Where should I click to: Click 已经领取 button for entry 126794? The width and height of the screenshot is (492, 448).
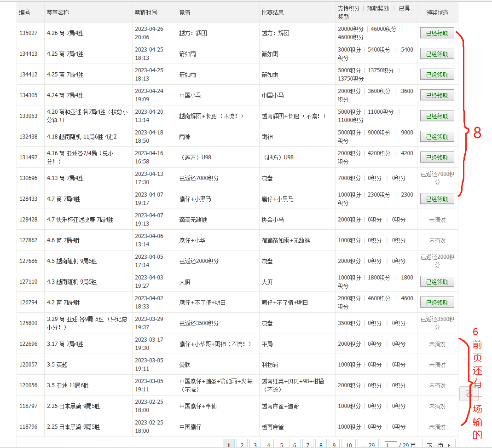[x=437, y=303]
